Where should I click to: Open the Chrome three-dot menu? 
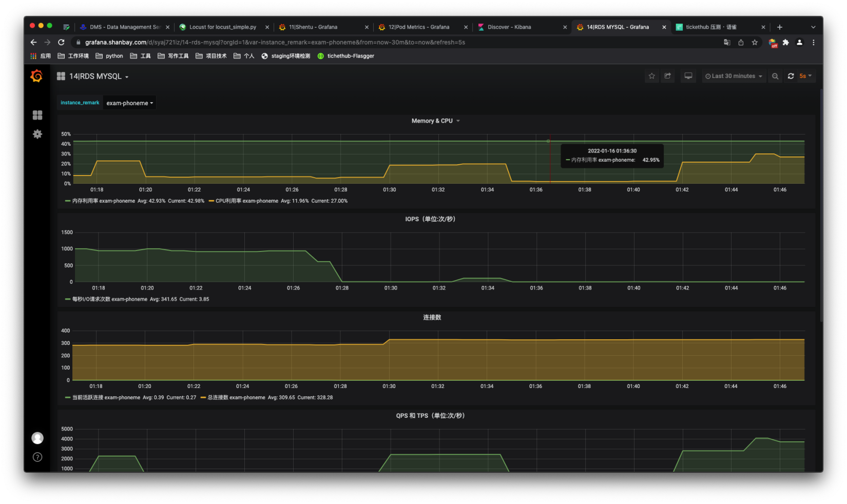coord(813,42)
